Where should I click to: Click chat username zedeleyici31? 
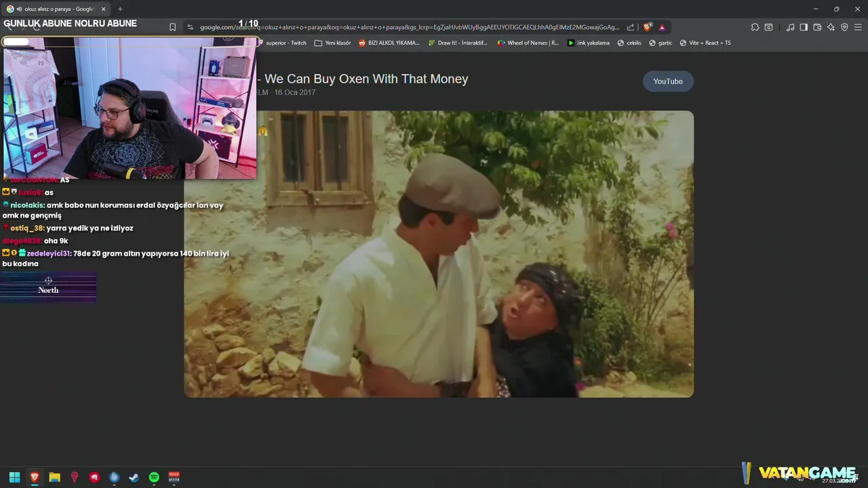48,253
